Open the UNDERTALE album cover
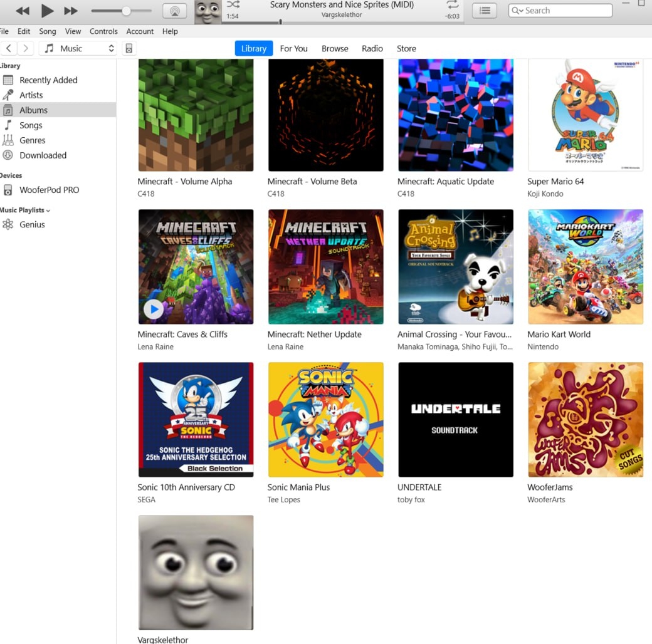 (x=455, y=419)
